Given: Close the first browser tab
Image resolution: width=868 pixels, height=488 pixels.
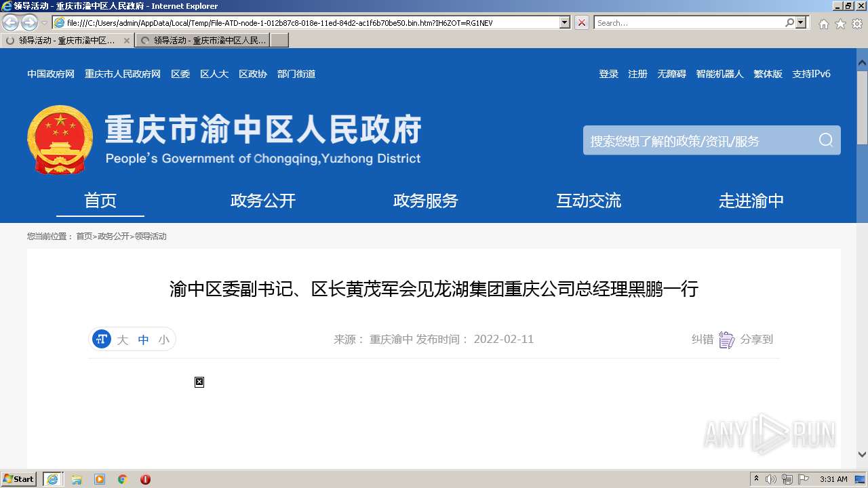Looking at the screenshot, I should pyautogui.click(x=127, y=41).
